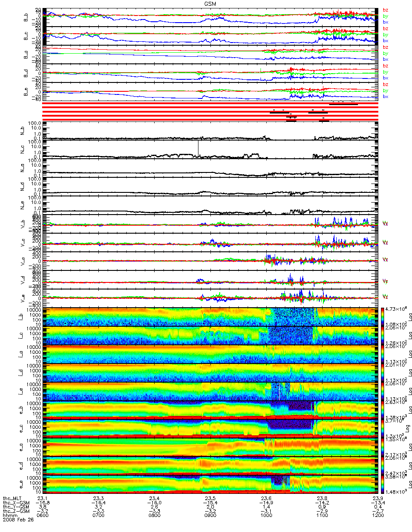Click the 4.73×10⁸ color scale maximum
Image resolution: width=412 pixels, height=532 pixels.
(x=396, y=308)
